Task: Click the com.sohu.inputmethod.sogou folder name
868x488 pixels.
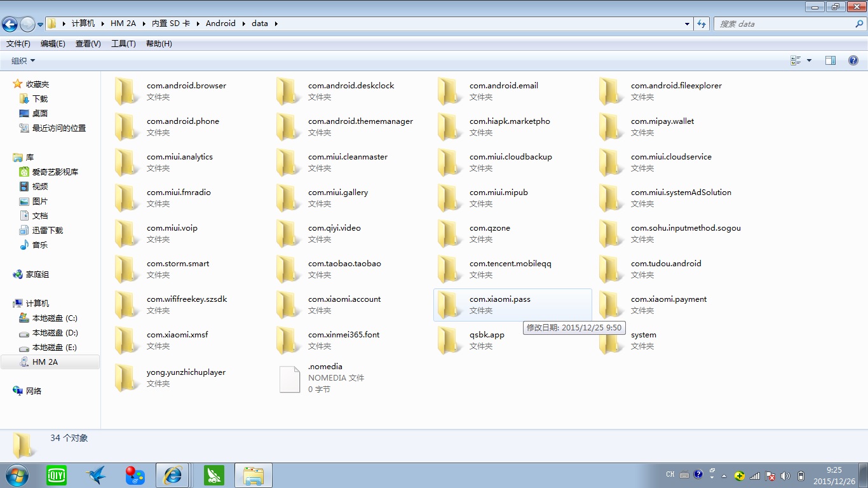Action: pyautogui.click(x=686, y=228)
